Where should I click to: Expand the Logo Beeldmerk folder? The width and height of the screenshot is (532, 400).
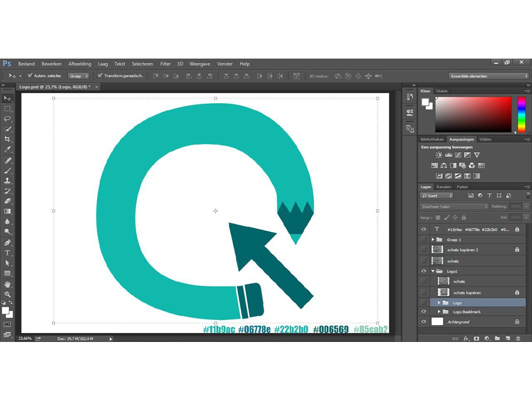point(439,312)
